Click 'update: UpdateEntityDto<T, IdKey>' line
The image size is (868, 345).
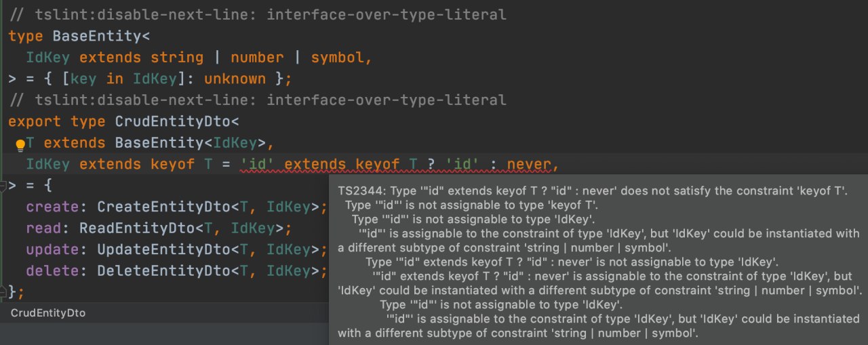pos(177,250)
